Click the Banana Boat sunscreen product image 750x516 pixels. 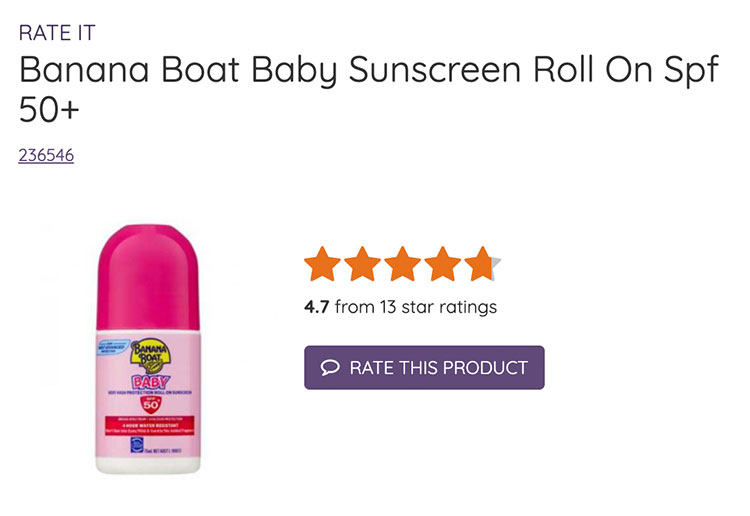click(x=150, y=350)
